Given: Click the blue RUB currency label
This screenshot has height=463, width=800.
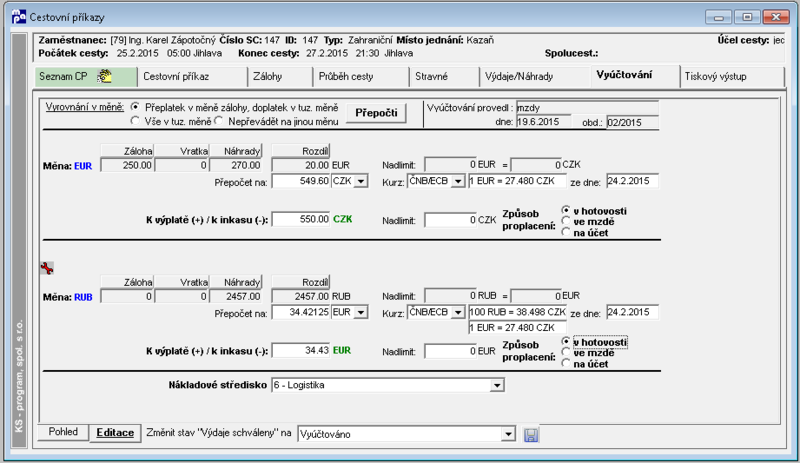Looking at the screenshot, I should click(x=83, y=297).
